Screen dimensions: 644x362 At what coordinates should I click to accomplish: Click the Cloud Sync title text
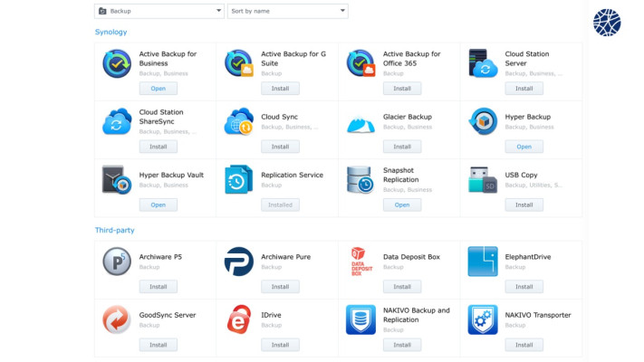(279, 117)
